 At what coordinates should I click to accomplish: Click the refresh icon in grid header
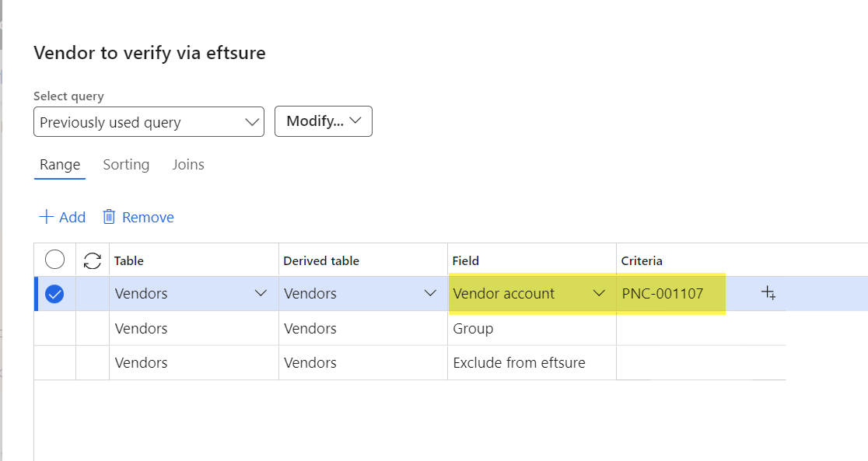93,260
